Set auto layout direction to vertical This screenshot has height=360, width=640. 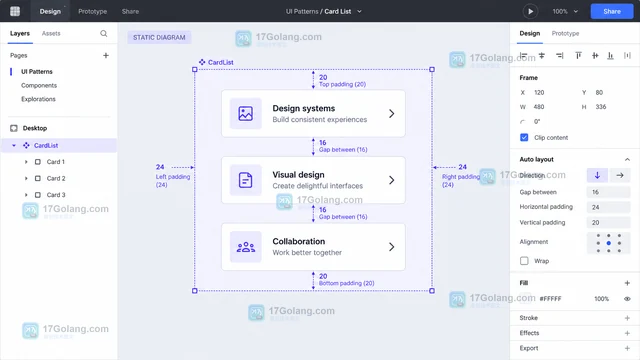pos(597,175)
